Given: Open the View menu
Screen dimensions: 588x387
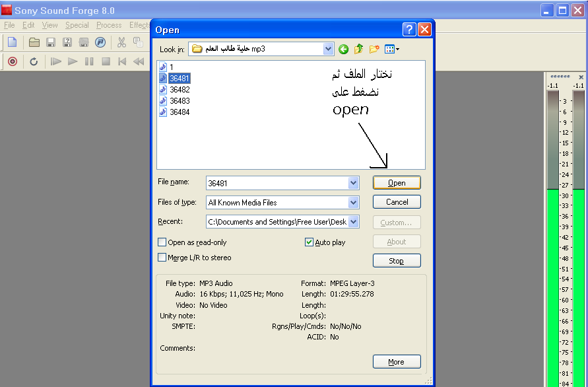Looking at the screenshot, I should 50,25.
